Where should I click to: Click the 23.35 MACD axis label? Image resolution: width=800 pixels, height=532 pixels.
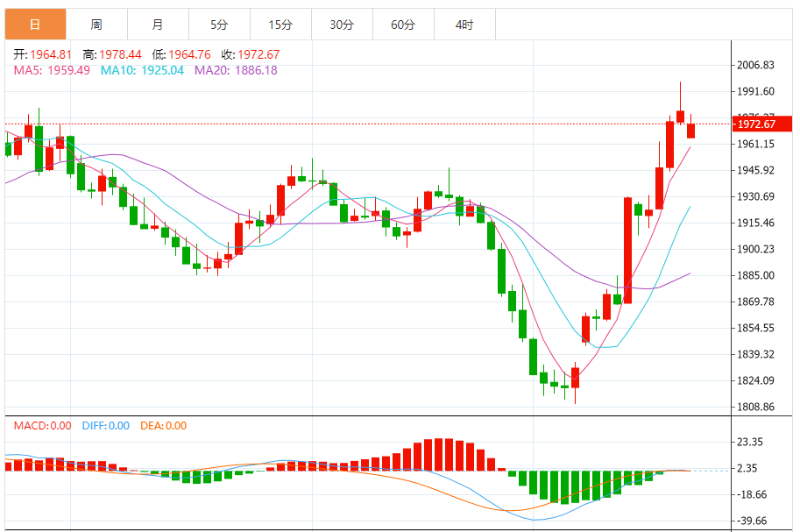[750, 442]
